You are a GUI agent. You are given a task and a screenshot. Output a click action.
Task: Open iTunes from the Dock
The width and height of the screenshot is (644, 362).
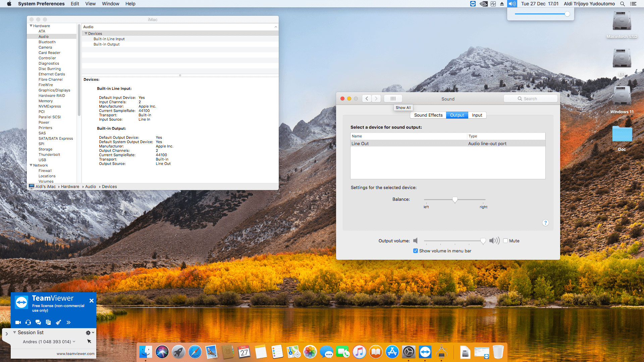tap(359, 352)
